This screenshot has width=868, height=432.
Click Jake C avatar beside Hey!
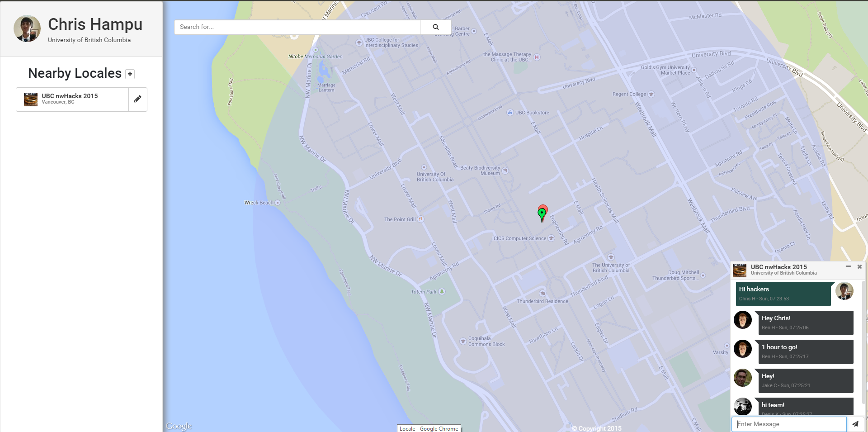click(x=743, y=378)
